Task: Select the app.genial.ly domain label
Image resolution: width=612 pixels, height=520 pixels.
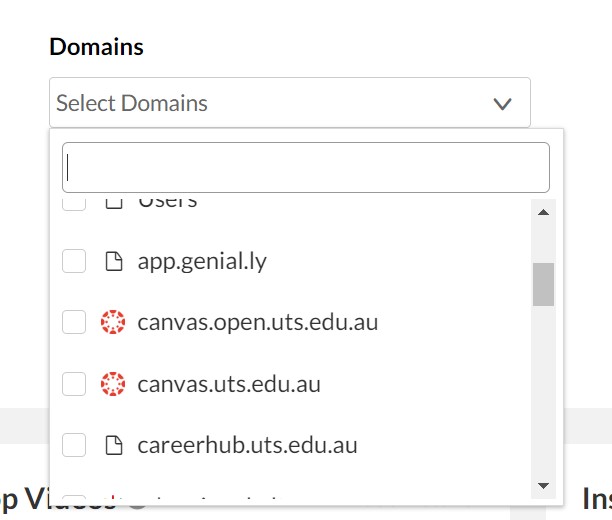Action: [202, 262]
